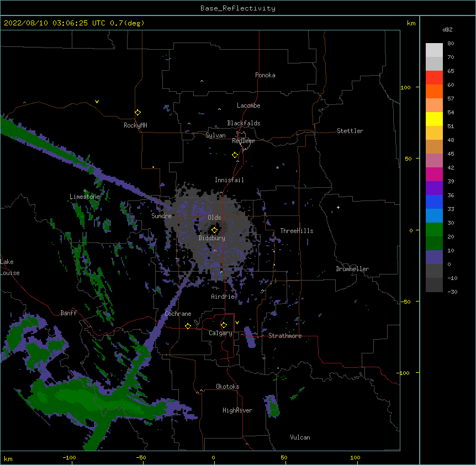The height and width of the screenshot is (465, 476).
Task: Click the Didsbury label
Action: coord(212,238)
